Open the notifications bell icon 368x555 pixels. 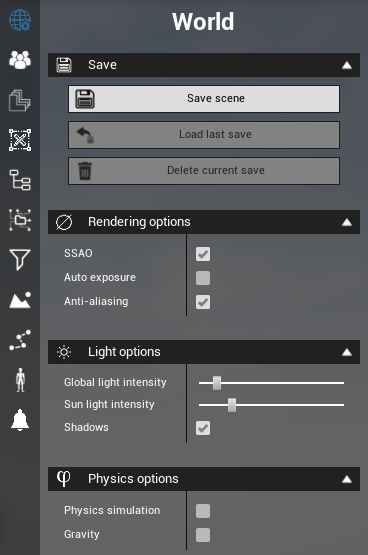20,420
